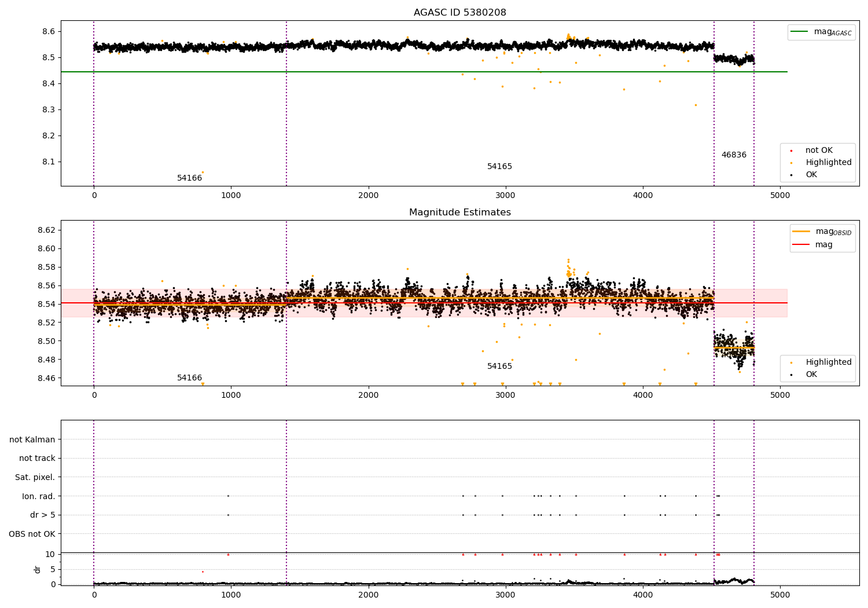Click label 54166 in top plot
868x608 pixels.
[189, 178]
